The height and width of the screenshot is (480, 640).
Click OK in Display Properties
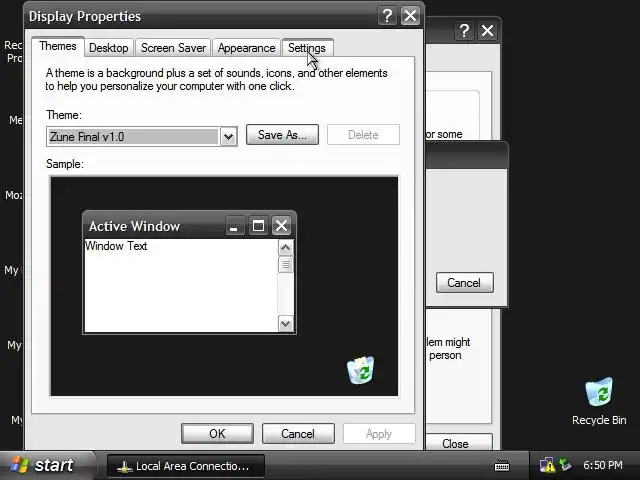[x=217, y=433]
